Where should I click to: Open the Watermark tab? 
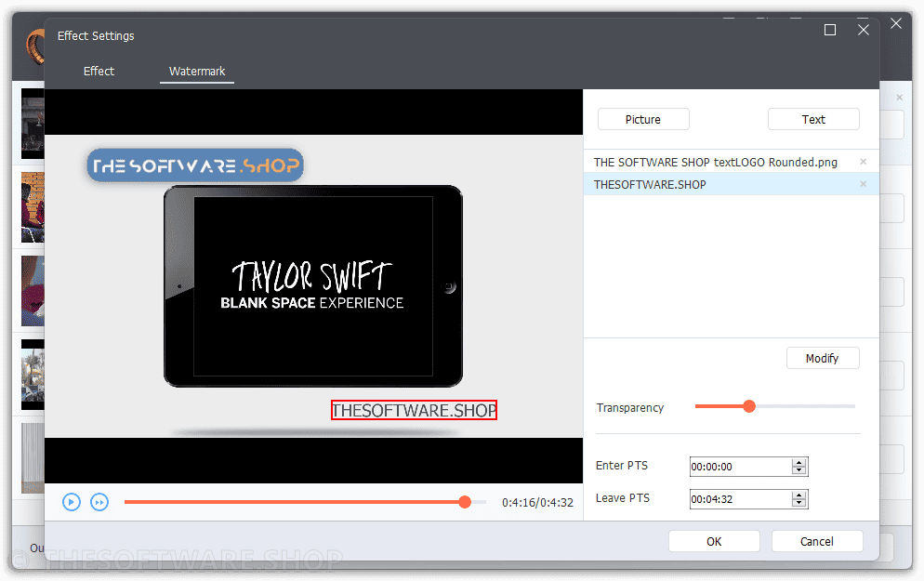[197, 72]
